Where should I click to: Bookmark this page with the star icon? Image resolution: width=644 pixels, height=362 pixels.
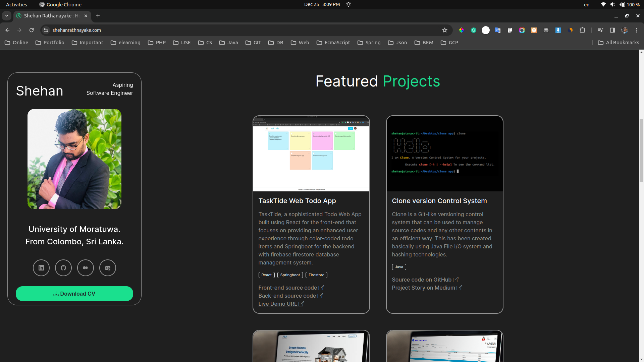point(445,30)
